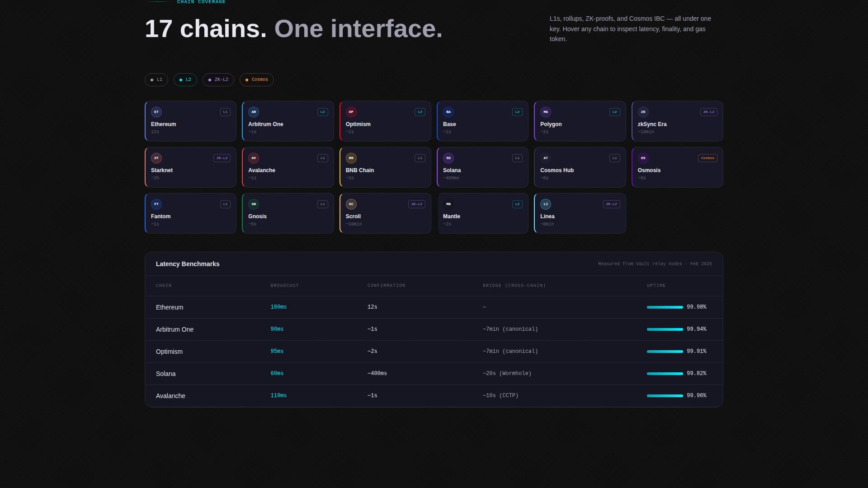Click the 180ms broadcast value

[278, 307]
